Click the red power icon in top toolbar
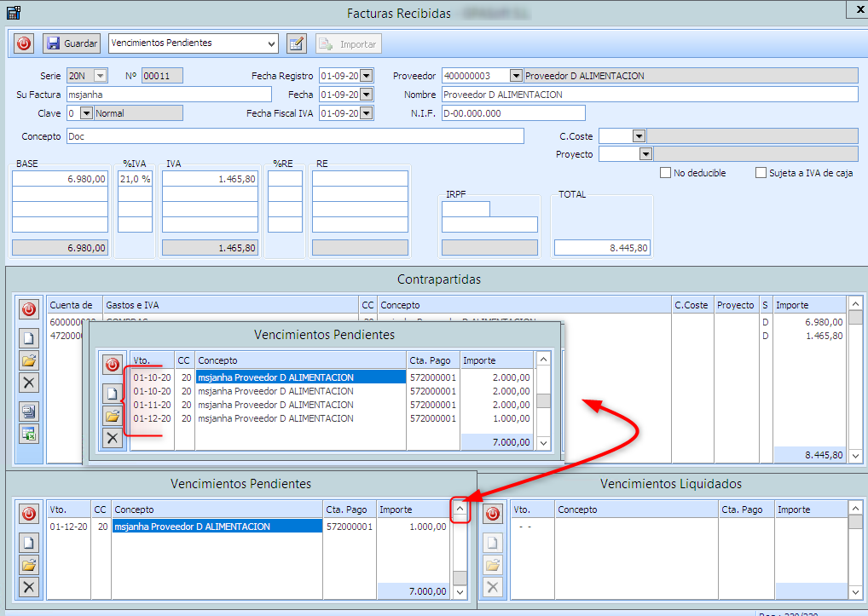This screenshot has width=868, height=616. [x=24, y=43]
